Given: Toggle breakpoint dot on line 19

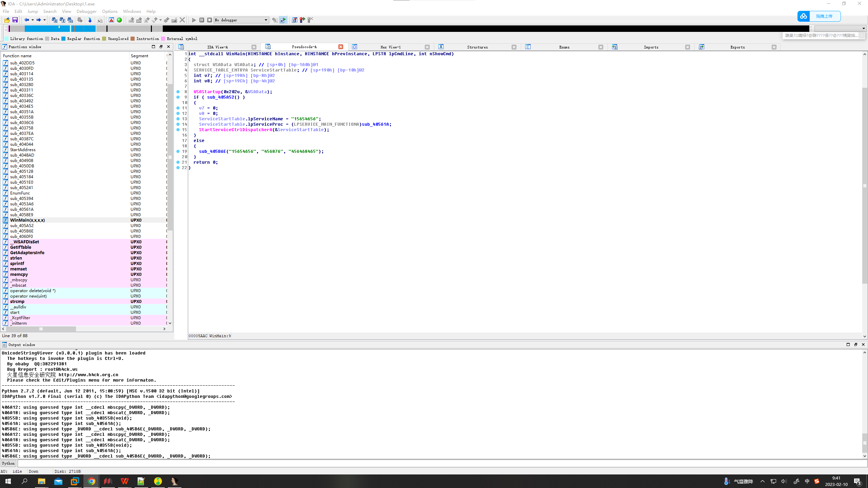Looking at the screenshot, I should [178, 151].
